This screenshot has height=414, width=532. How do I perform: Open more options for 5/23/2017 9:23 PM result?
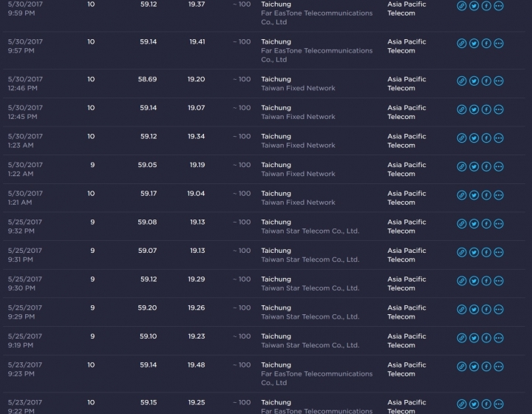[x=499, y=366]
